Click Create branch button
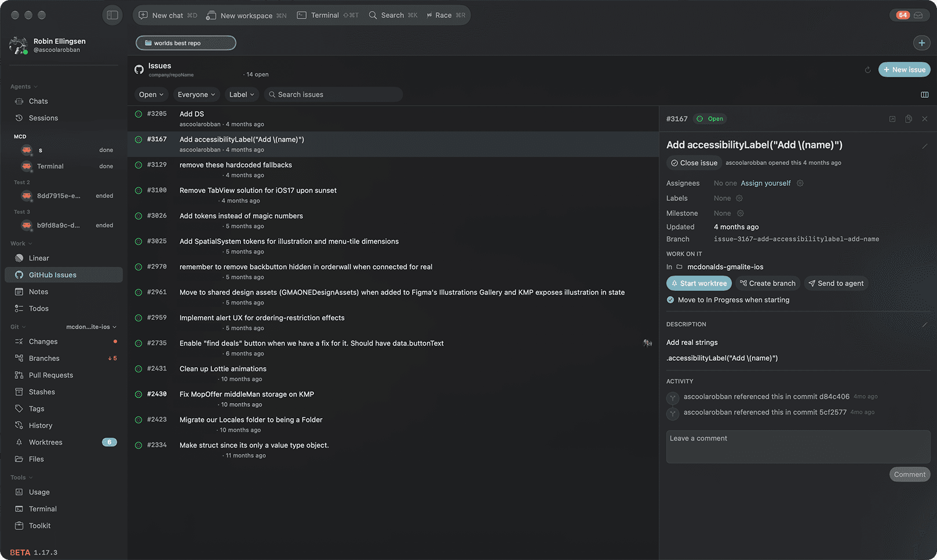This screenshot has height=560, width=937. 768,283
